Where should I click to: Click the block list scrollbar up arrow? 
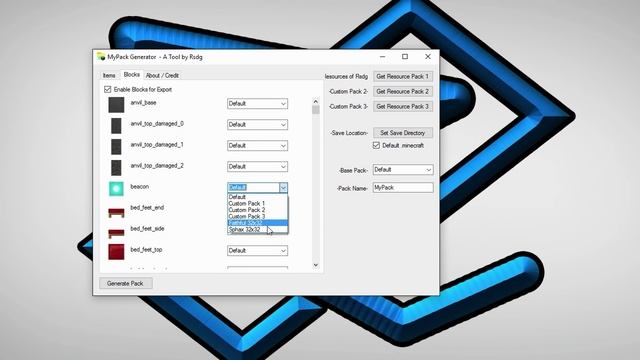pos(316,101)
